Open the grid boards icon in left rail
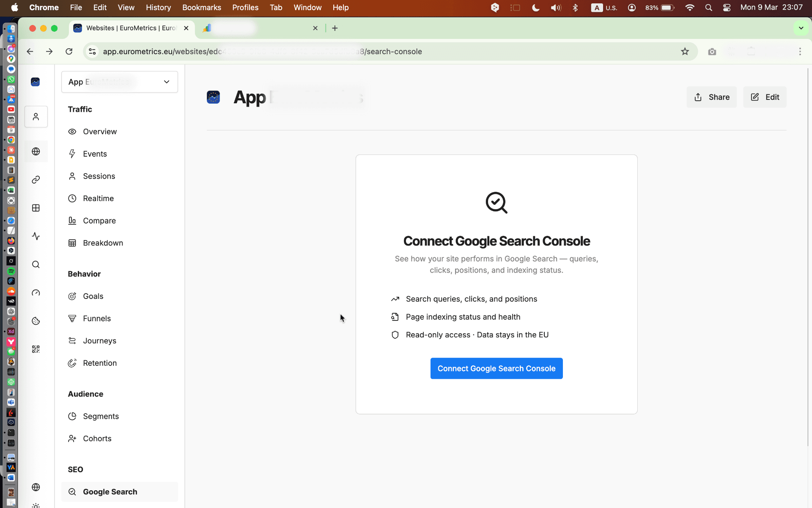The image size is (812, 508). 36,208
